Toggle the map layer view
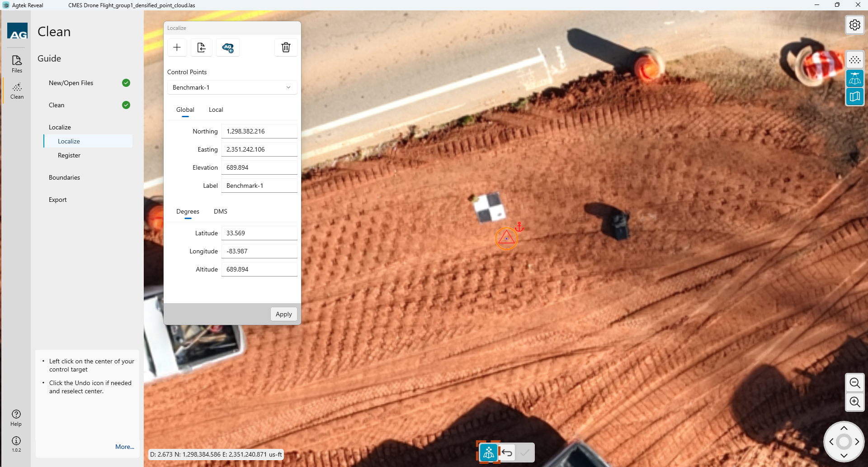 point(854,97)
